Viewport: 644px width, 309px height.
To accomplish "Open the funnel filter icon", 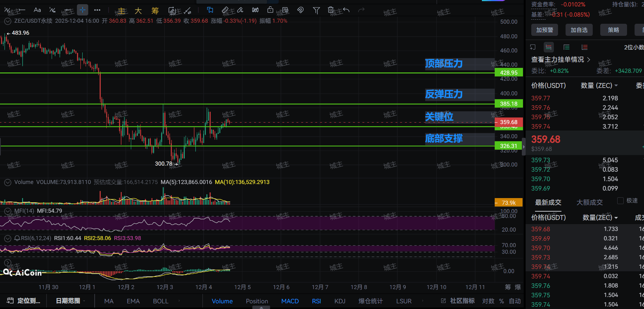I will coord(316,10).
